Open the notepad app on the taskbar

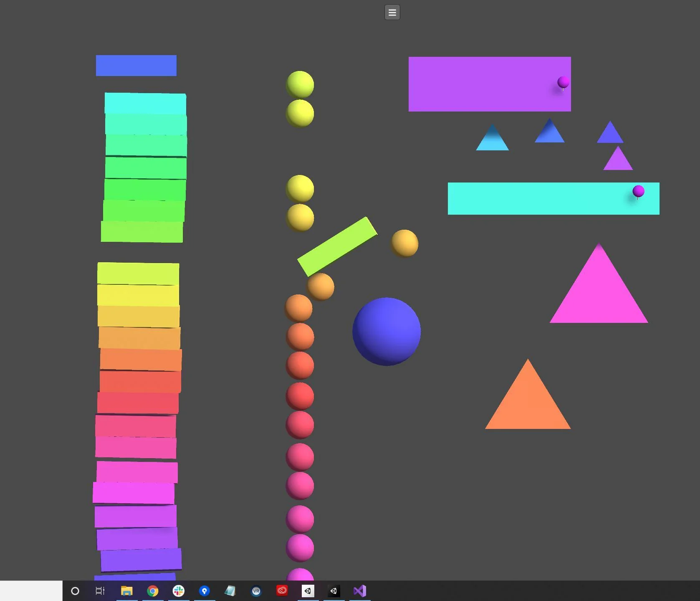(x=230, y=591)
